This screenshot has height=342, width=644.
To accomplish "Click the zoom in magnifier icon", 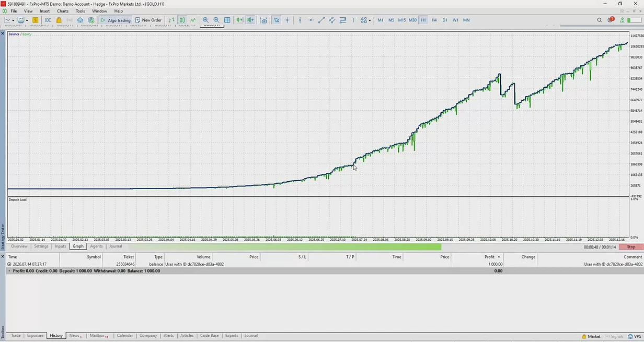I will (205, 20).
